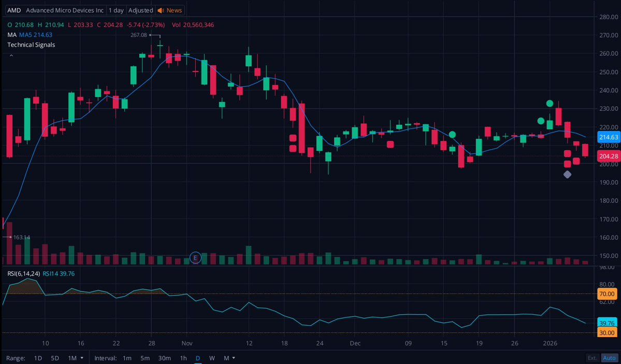Click the orange megaphone News icon
621x364 pixels.
click(161, 10)
